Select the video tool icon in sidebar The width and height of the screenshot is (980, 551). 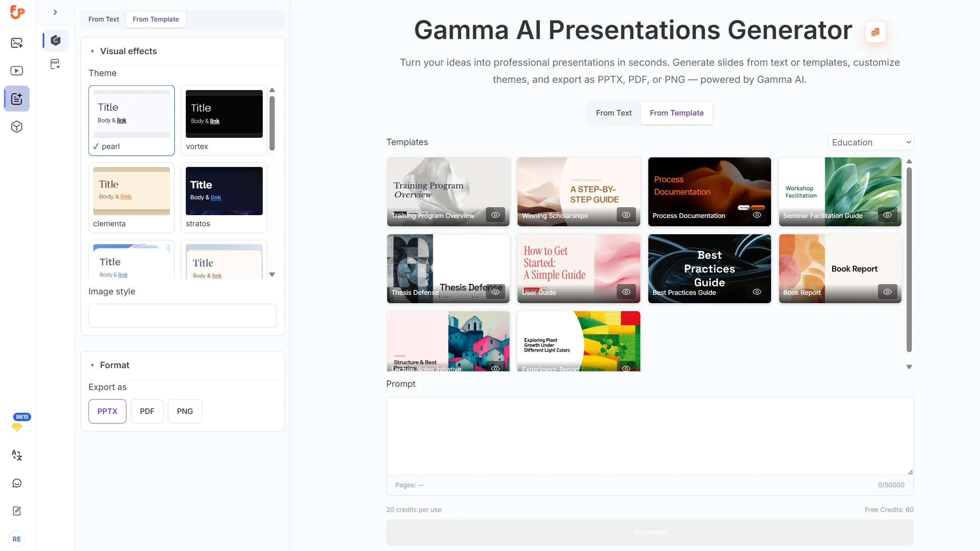17,71
